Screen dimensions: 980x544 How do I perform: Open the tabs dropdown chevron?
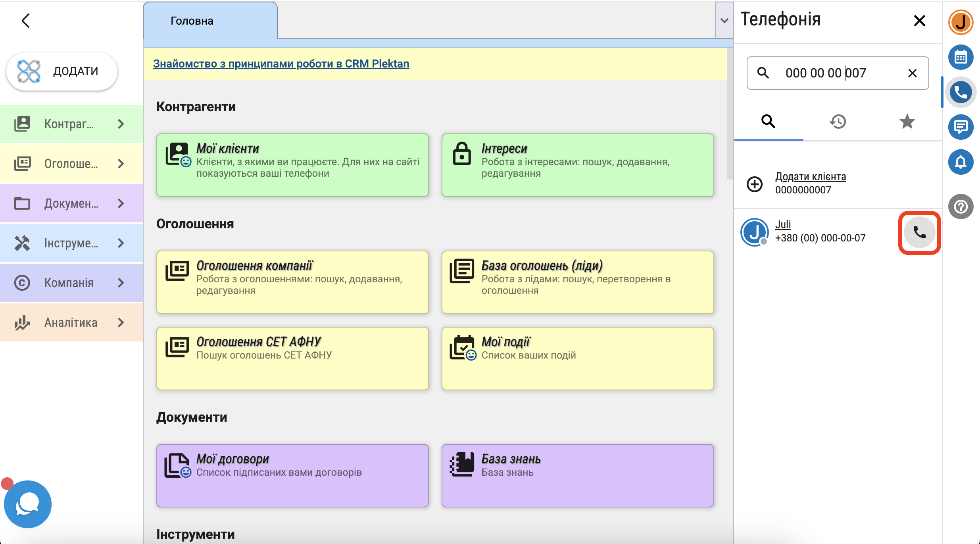724,21
